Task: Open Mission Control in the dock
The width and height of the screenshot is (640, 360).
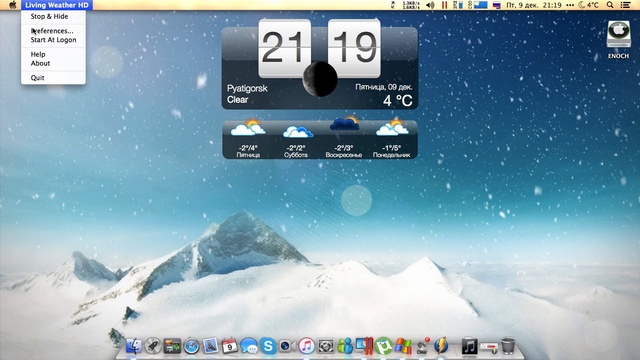Action: (x=172, y=346)
